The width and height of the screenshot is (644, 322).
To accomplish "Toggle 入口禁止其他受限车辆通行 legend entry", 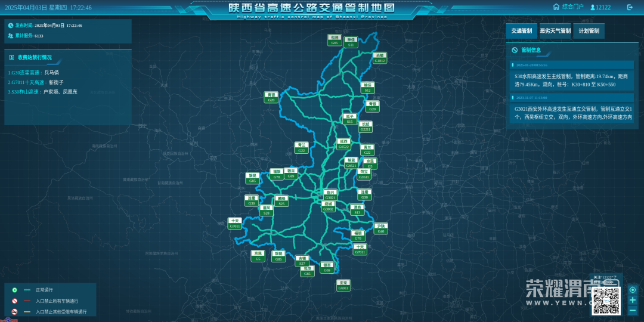I will click(x=14, y=311).
